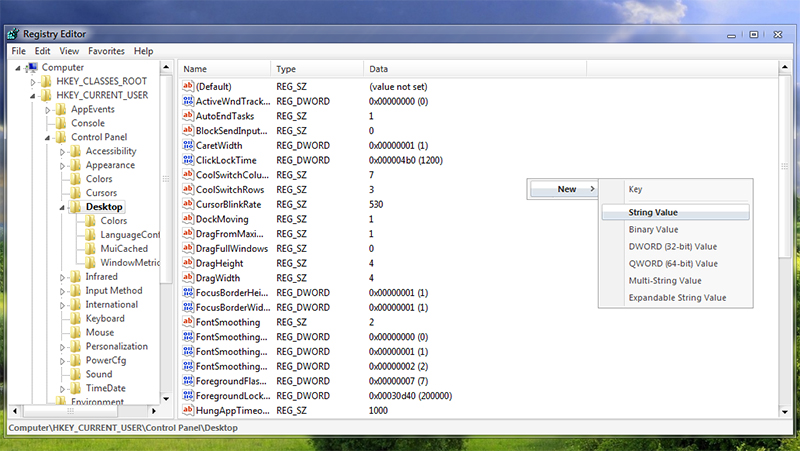Select Expandable String Value option
This screenshot has width=800, height=451.
[676, 298]
